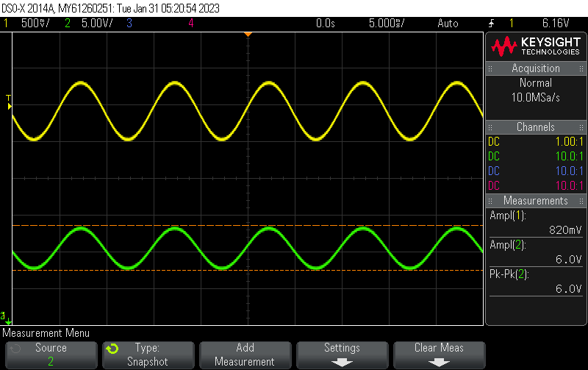
Task: Open the Source 2 softkey
Action: click(x=51, y=355)
